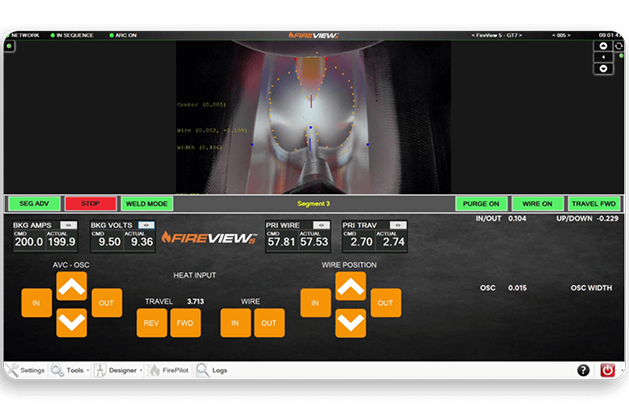Click the heat input travel FWD button
Screen dimensions: 629x416
pyautogui.click(x=185, y=323)
